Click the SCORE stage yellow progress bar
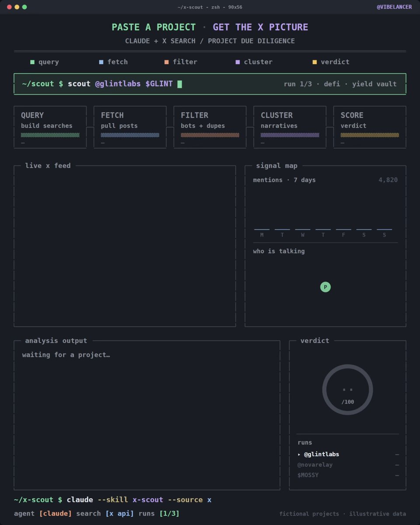 (370, 135)
